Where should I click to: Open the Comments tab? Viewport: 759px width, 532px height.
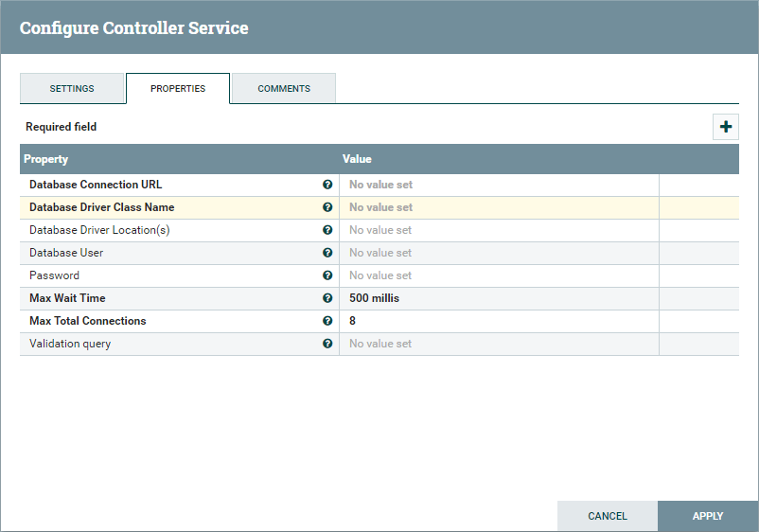[x=284, y=89]
